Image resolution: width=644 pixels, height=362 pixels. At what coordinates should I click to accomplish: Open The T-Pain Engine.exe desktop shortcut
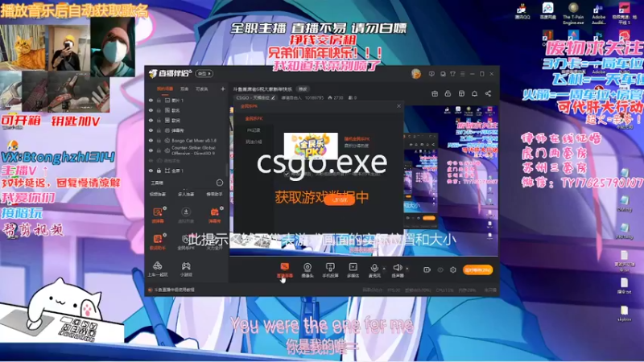(573, 13)
